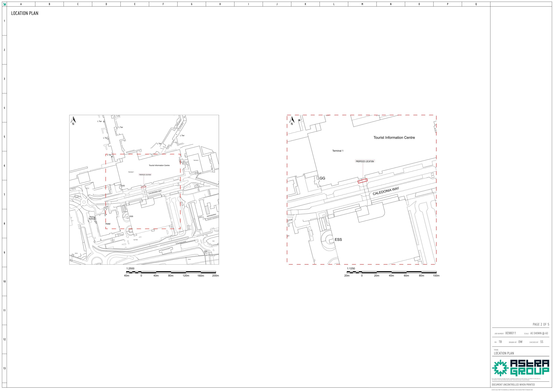
Task: Click CALEDONIA WAY on the 1:1250 map
Action: [x=386, y=191]
